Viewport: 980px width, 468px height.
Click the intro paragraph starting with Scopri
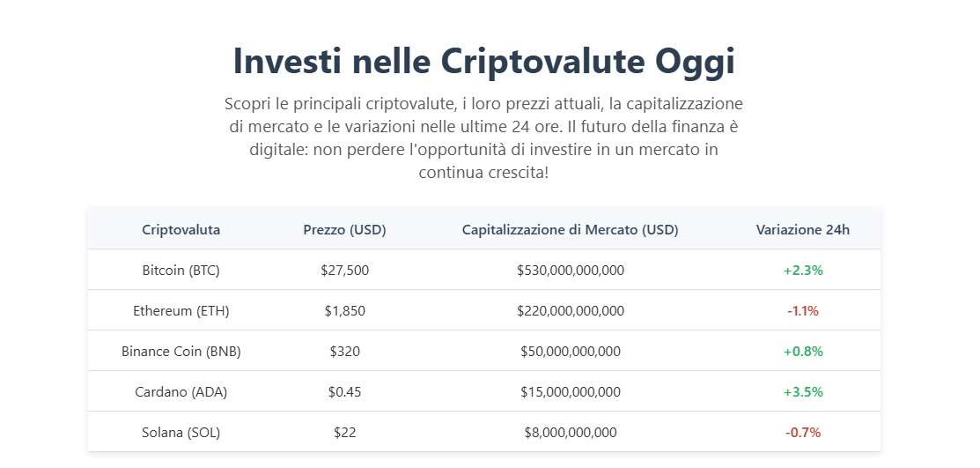(x=483, y=137)
